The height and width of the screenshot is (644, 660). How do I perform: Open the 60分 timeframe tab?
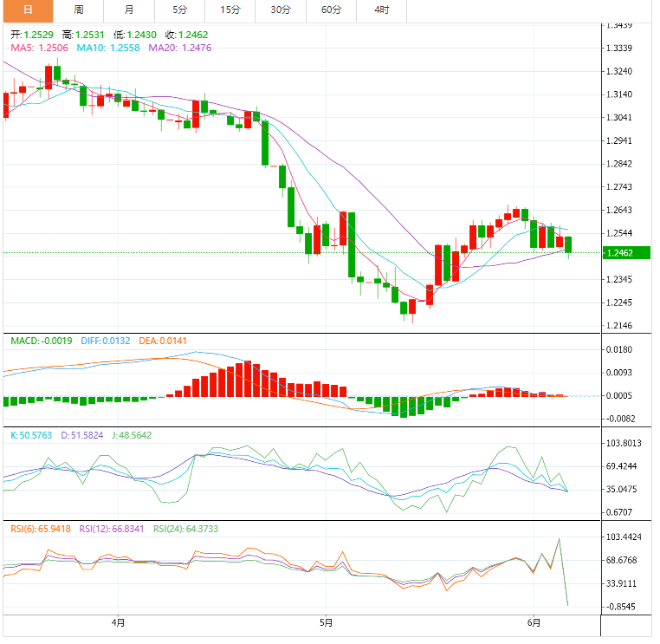[331, 10]
